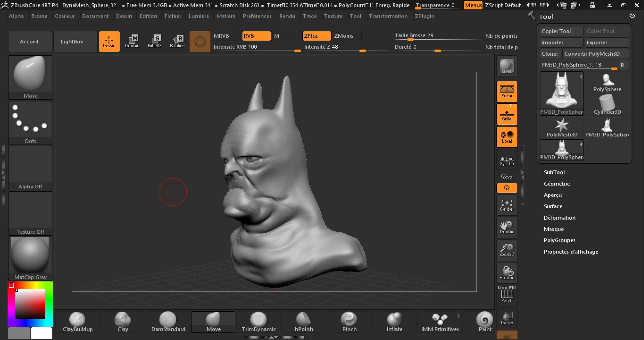Screen dimensions: 644x340
Task: Select the ClayBuildup brush
Action: (x=77, y=322)
